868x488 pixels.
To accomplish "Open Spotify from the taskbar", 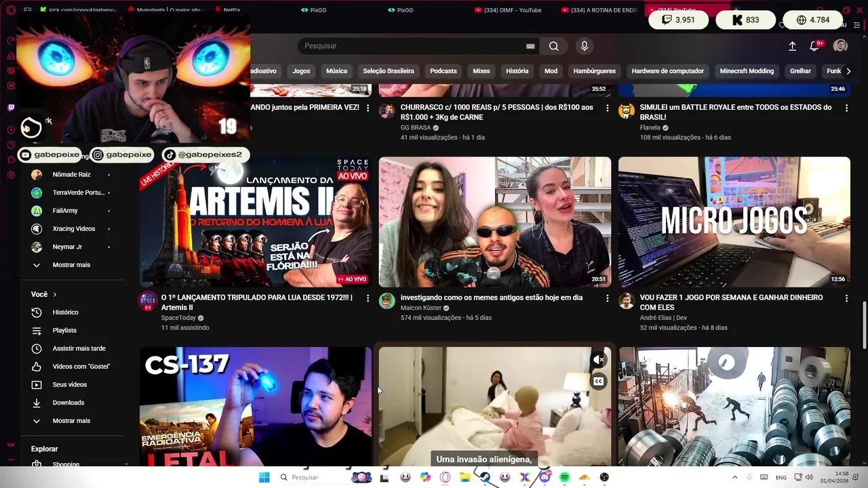I will tap(564, 477).
